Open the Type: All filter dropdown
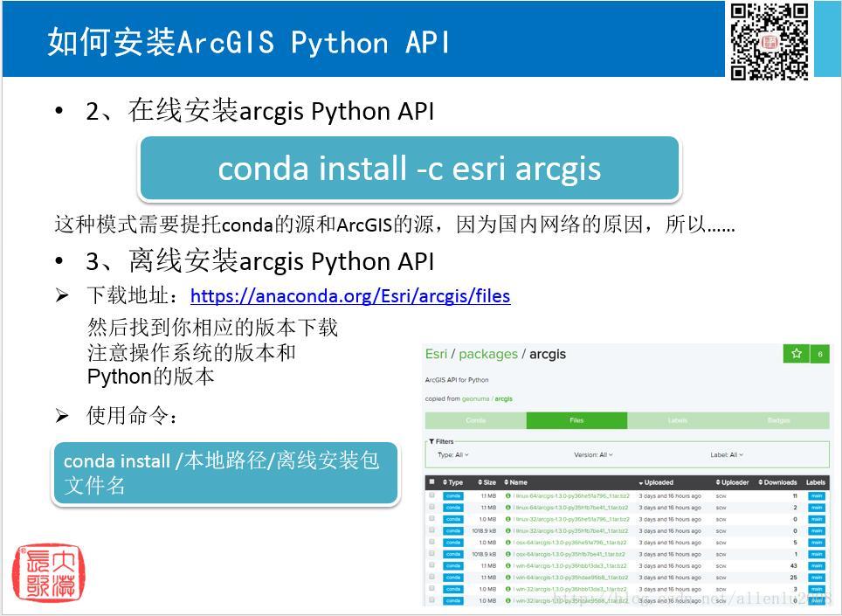The height and width of the screenshot is (616, 842). (453, 455)
